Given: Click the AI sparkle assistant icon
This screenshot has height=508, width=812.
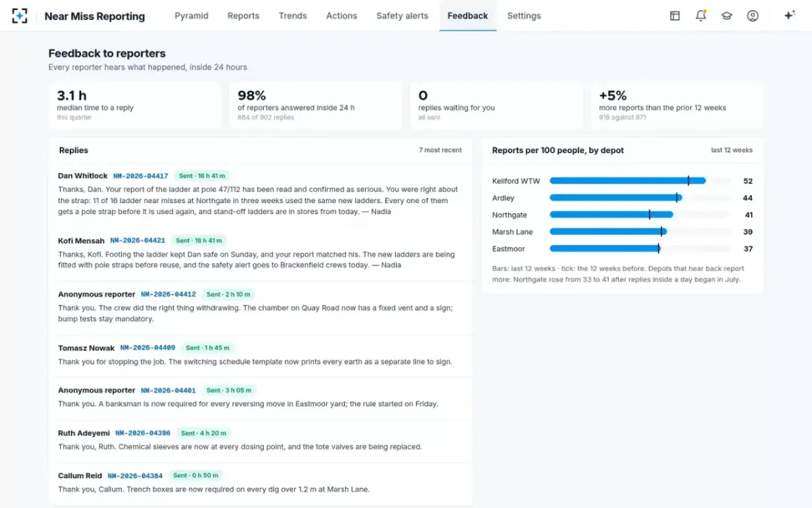Looking at the screenshot, I should tap(789, 16).
